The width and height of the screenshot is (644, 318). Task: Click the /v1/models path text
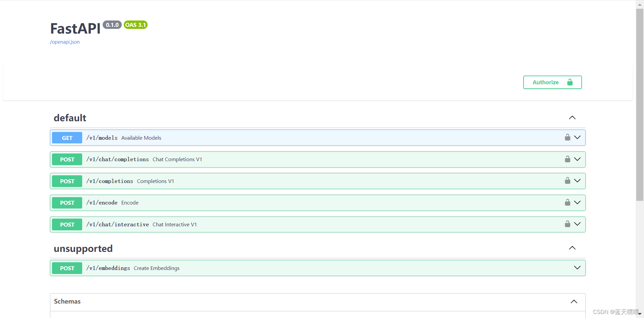[x=102, y=138]
